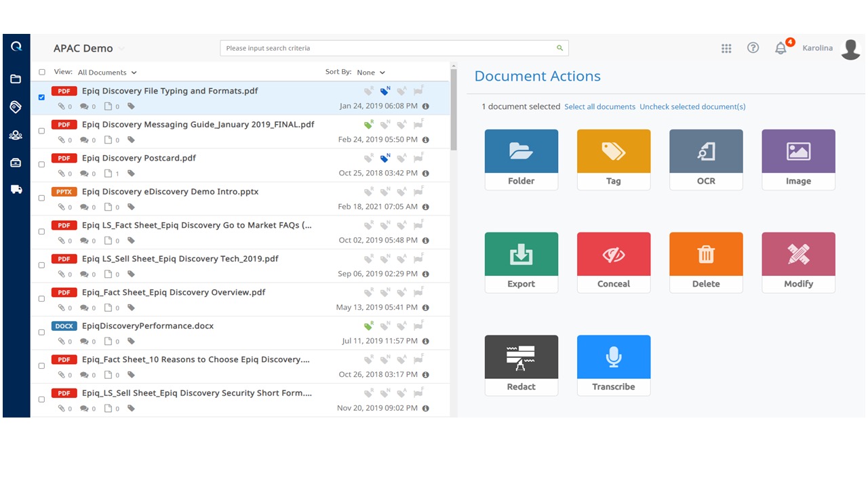868x488 pixels.
Task: Click the Karolina user avatar
Action: [x=851, y=49]
